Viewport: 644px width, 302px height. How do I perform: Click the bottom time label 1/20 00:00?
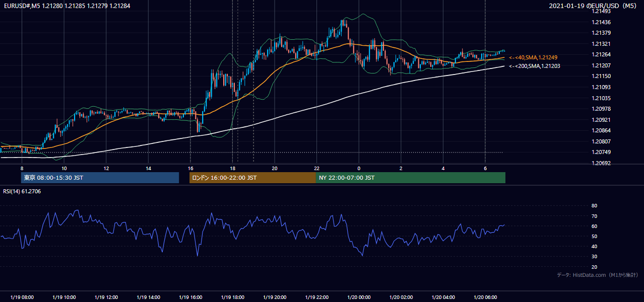click(359, 297)
